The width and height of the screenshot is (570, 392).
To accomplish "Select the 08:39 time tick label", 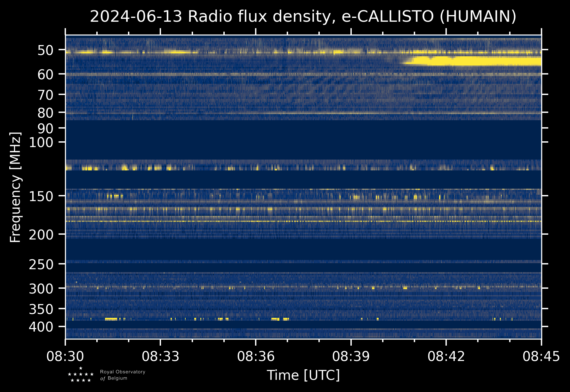I will click(351, 356).
